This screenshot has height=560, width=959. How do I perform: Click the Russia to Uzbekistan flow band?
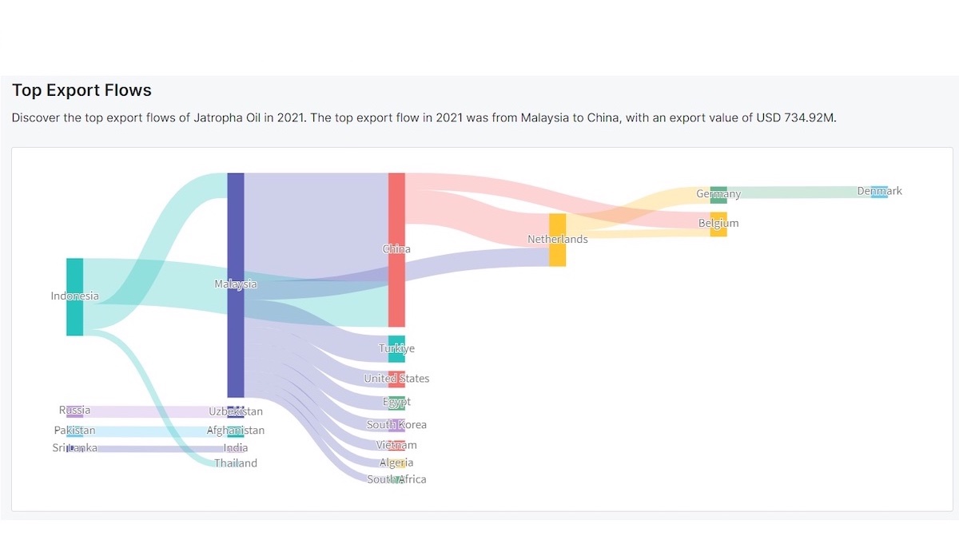152,412
